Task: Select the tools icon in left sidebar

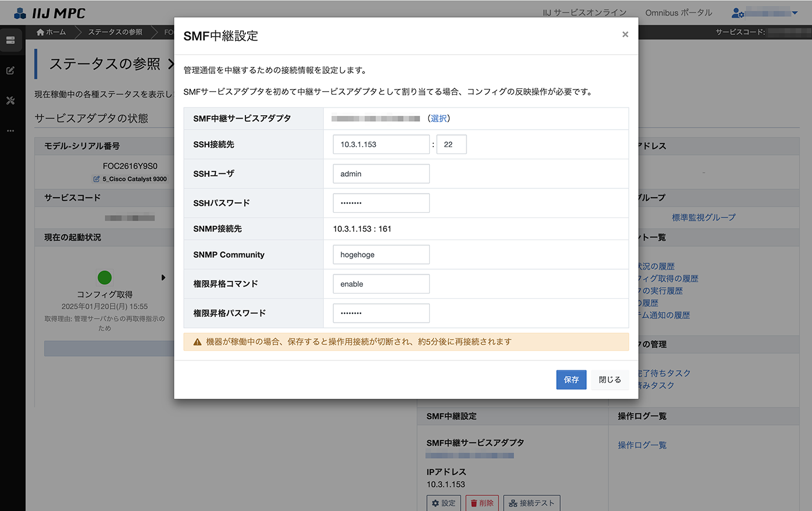Action: [10, 101]
